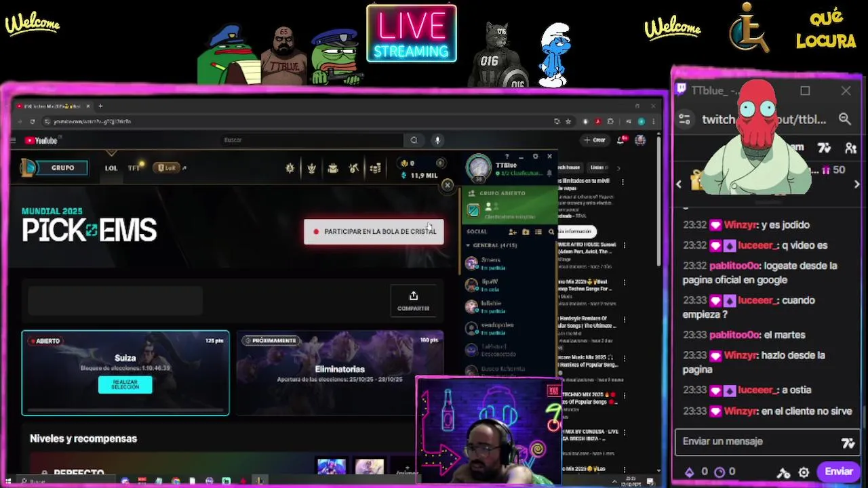Click the next arrow in Twitch chat banner
This screenshot has height=488, width=868.
[x=856, y=184]
